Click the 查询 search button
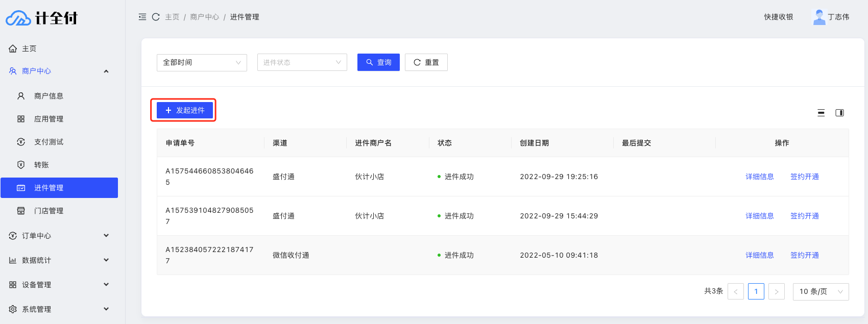Image resolution: width=868 pixels, height=324 pixels. (x=378, y=62)
